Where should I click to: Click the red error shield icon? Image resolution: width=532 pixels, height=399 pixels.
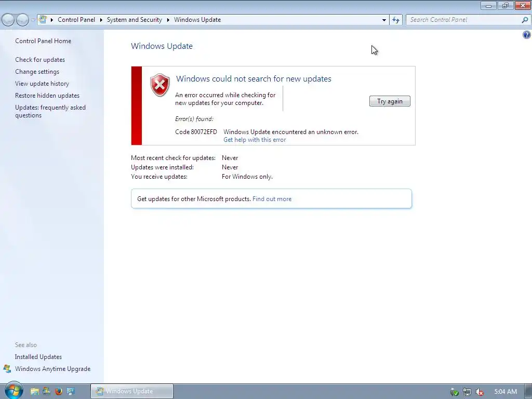click(160, 85)
